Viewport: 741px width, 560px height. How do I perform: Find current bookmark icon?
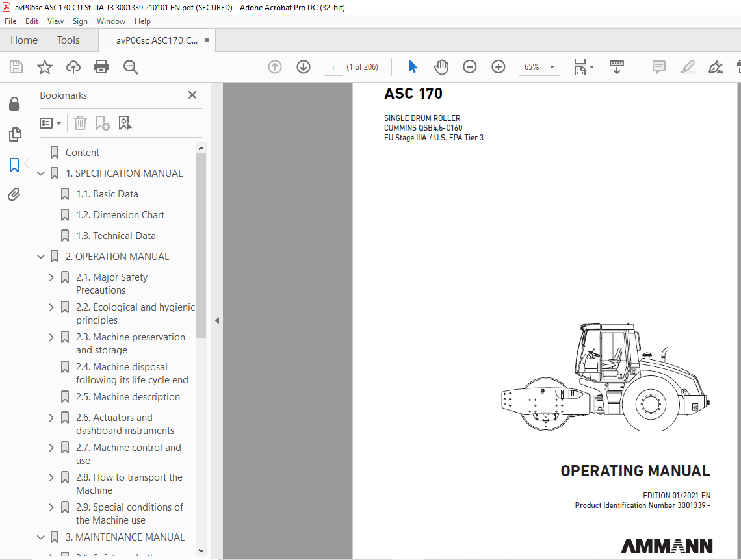tap(125, 123)
